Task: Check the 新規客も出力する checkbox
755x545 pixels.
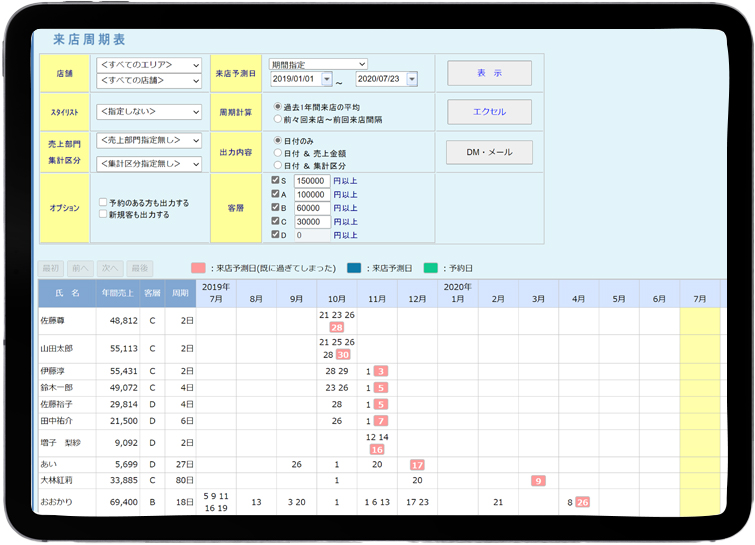Action: coord(103,215)
